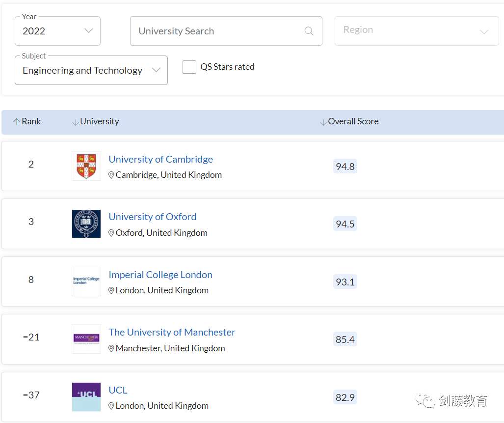
Task: Click the University sort arrow icon
Action: pyautogui.click(x=75, y=122)
